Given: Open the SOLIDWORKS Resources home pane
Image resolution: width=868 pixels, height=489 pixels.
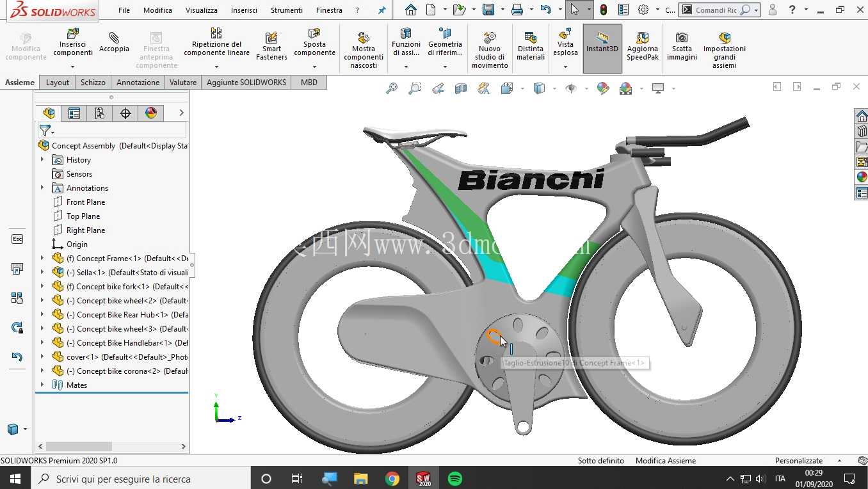Looking at the screenshot, I should tap(862, 116).
